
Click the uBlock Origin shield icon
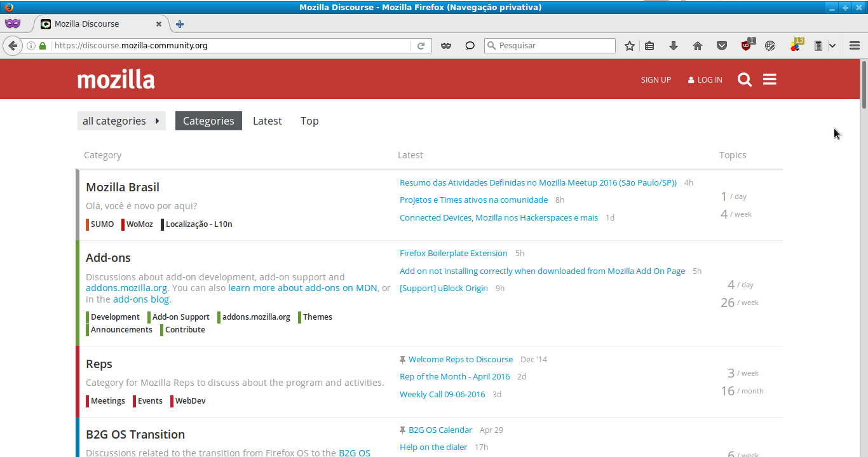(747, 45)
